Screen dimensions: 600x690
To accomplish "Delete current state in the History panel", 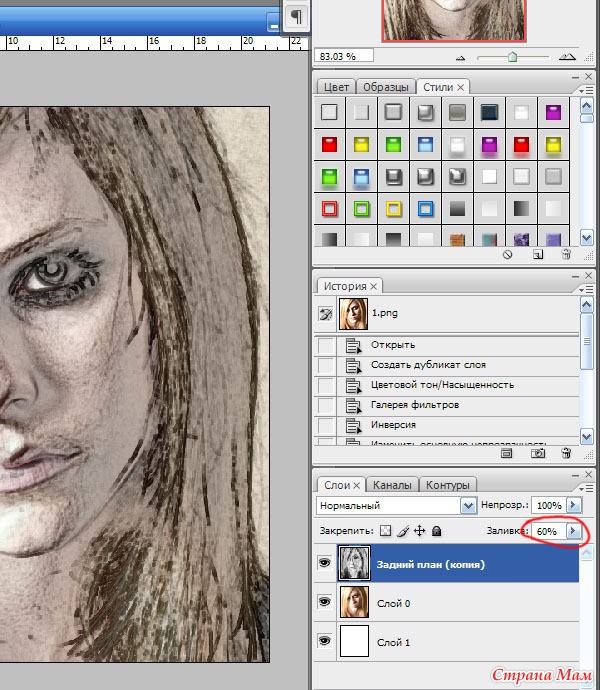I will pos(567,453).
